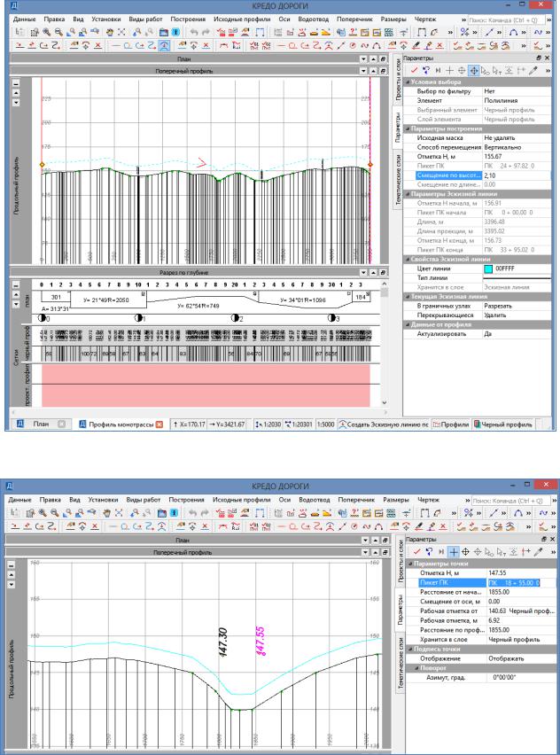
Task: Click cyan Цвет линии color swatch
Action: pos(488,269)
